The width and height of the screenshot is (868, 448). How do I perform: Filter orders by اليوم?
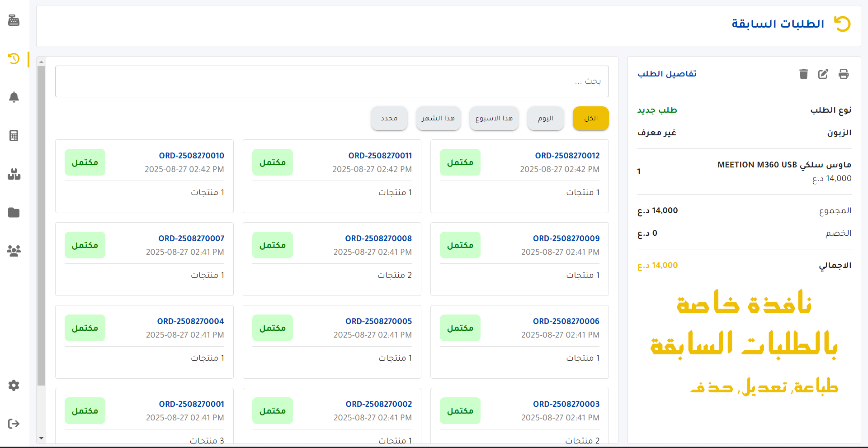(x=545, y=119)
